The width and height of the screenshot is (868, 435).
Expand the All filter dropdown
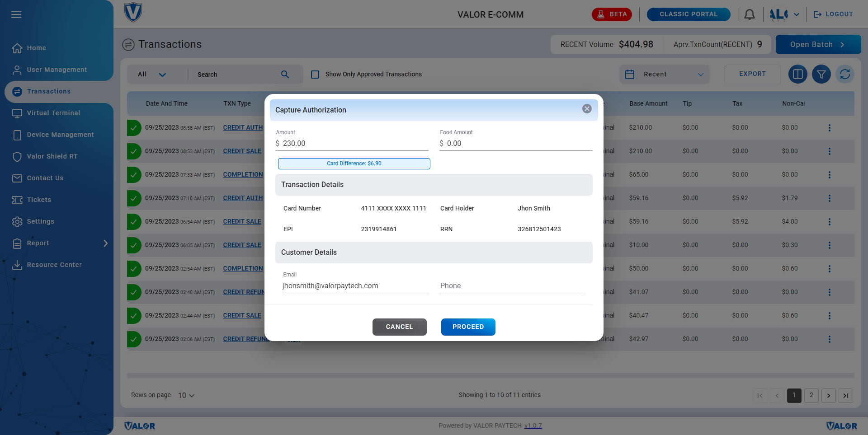[152, 75]
